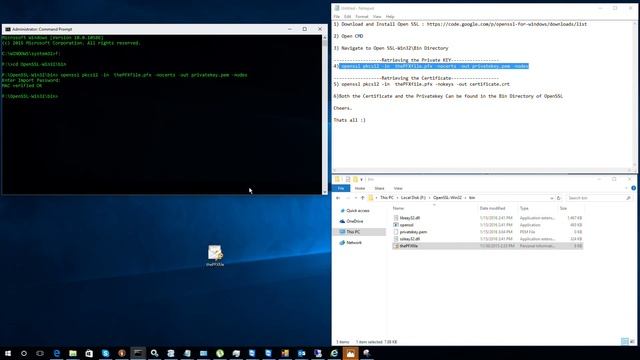This screenshot has height=360, width=640.
Task: Click Local Disk (F:) breadcrumb segment
Action: tap(413, 198)
